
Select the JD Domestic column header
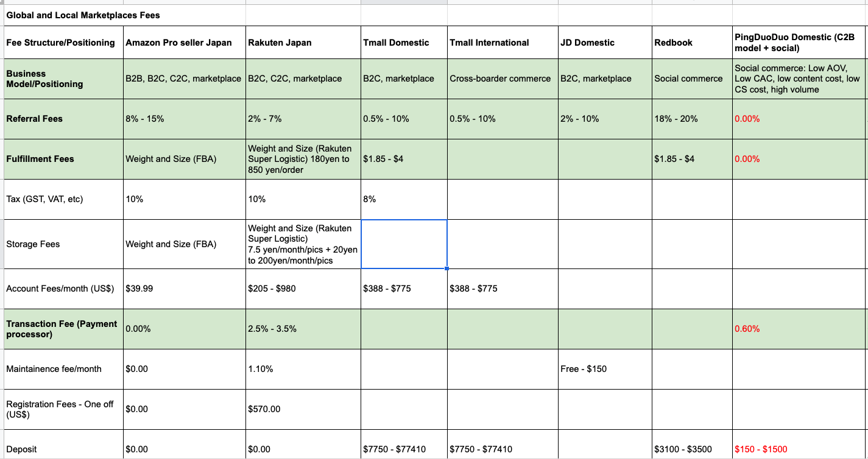click(x=605, y=43)
